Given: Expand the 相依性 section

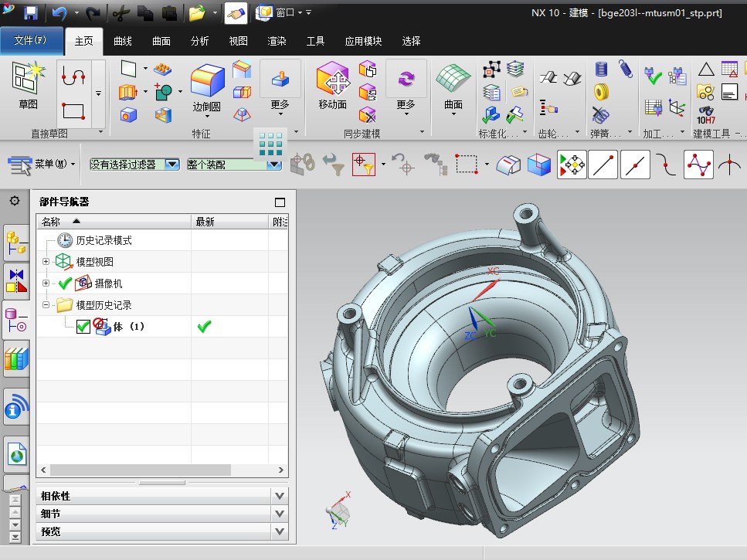Looking at the screenshot, I should (280, 496).
